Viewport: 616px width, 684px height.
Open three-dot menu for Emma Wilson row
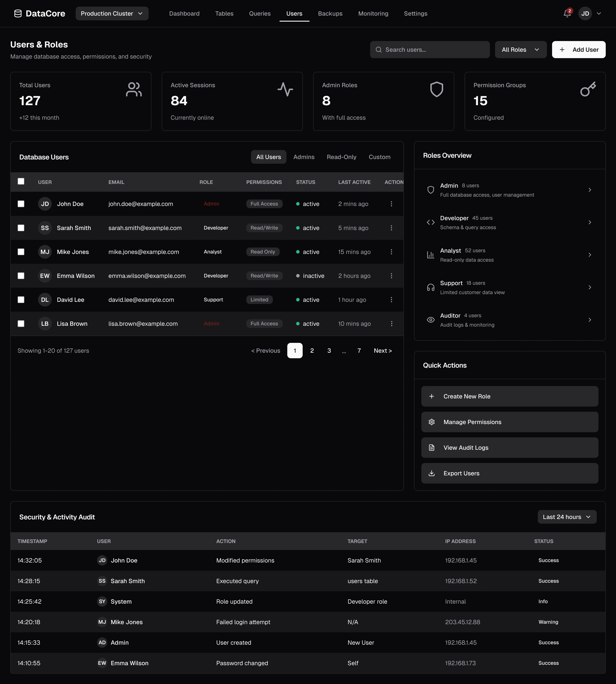pyautogui.click(x=391, y=276)
